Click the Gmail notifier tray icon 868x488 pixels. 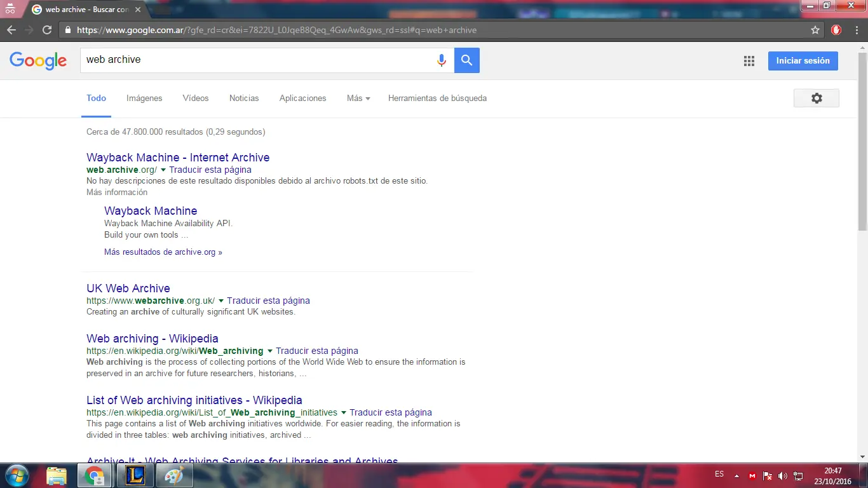click(752, 476)
